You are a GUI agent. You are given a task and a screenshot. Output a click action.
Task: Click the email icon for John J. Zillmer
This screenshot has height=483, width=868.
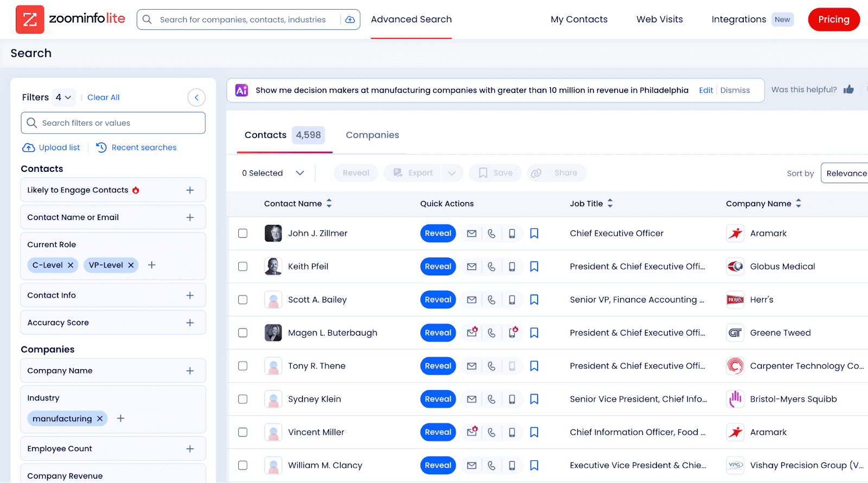pyautogui.click(x=471, y=234)
